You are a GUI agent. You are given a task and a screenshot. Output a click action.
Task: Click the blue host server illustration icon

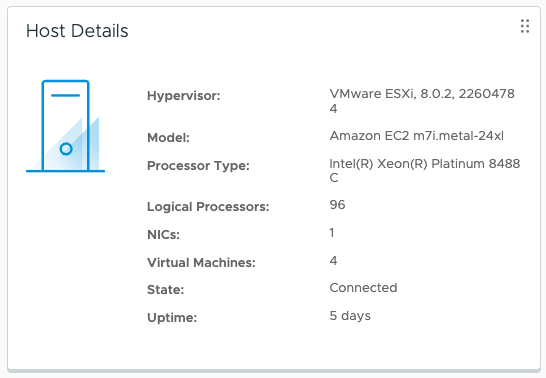pyautogui.click(x=65, y=126)
